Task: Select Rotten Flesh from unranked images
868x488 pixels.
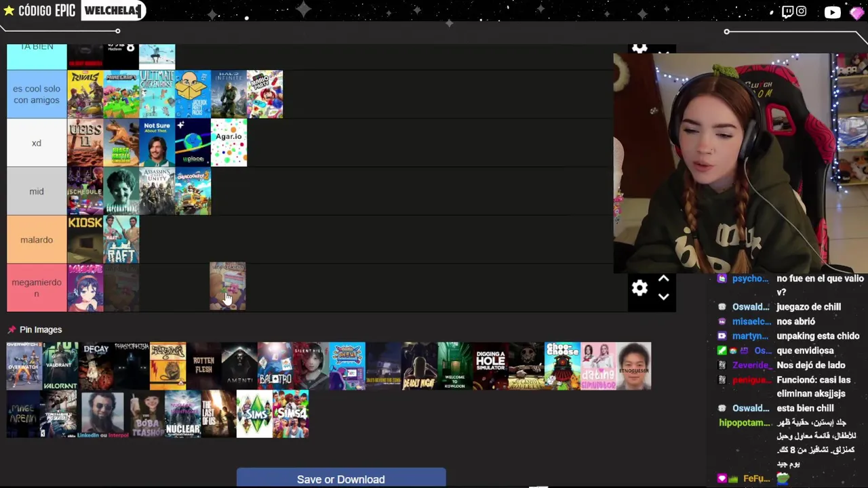Action: coord(203,366)
